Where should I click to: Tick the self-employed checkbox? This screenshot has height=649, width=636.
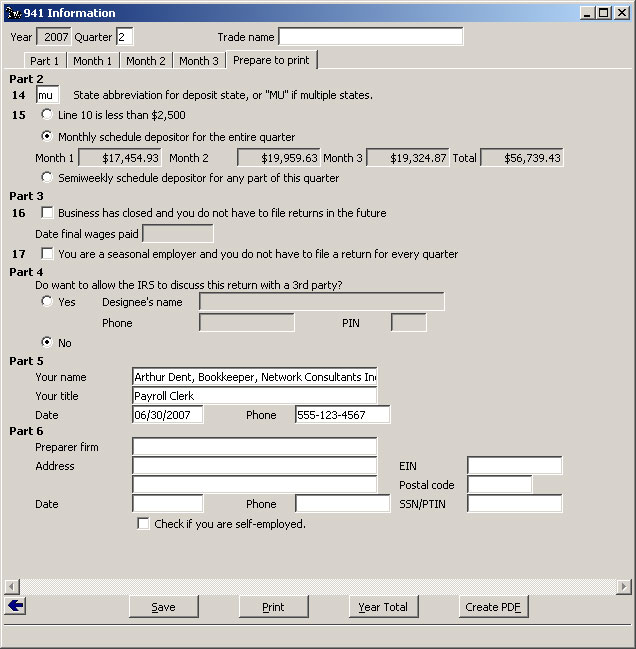[143, 524]
